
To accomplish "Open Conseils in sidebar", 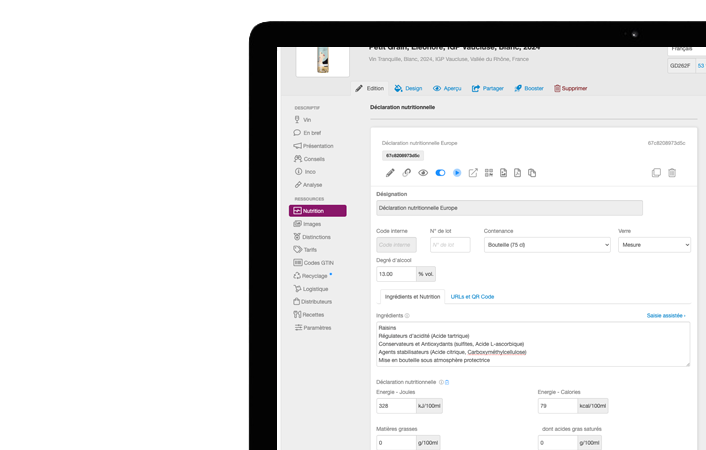I will point(309,159).
